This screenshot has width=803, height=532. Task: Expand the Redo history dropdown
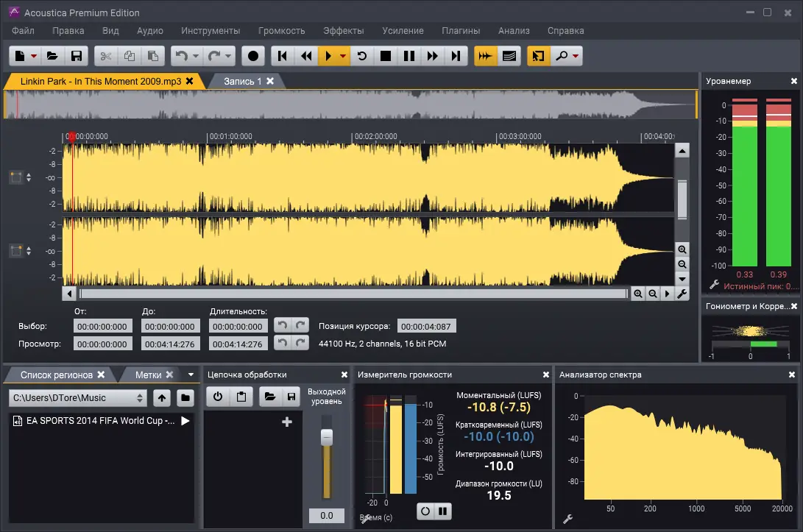click(228, 57)
